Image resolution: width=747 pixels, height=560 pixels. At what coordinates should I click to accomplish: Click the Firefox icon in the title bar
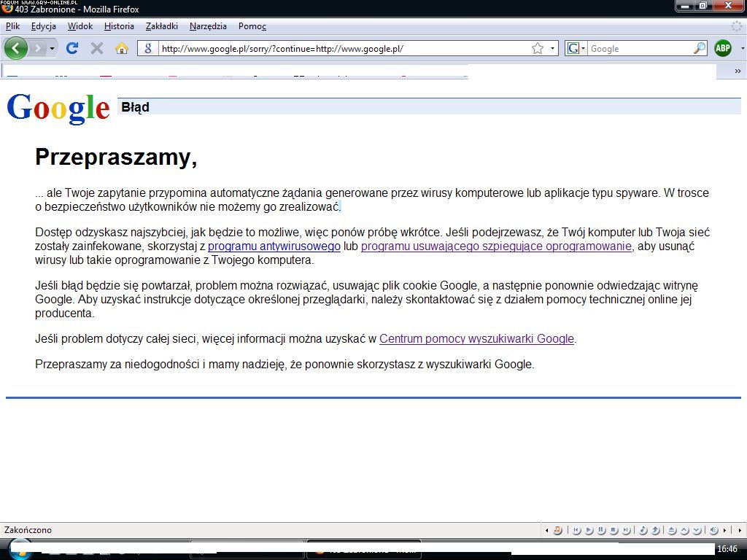7,8
